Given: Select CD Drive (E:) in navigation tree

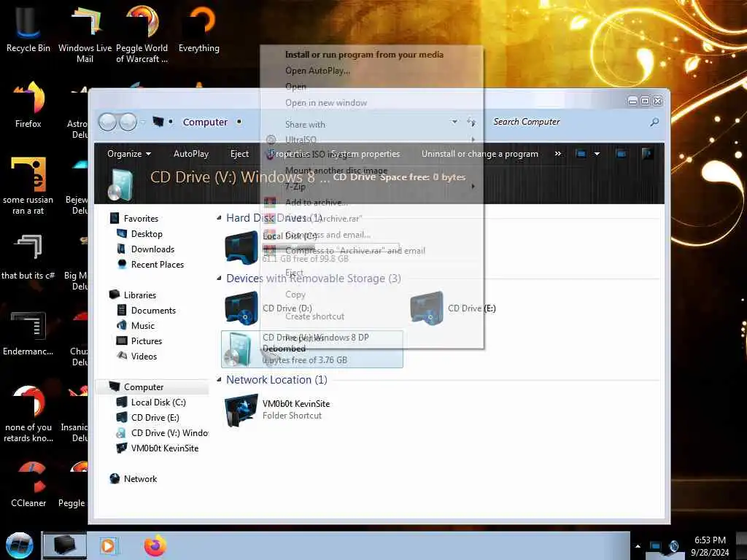Looking at the screenshot, I should click(x=155, y=418).
